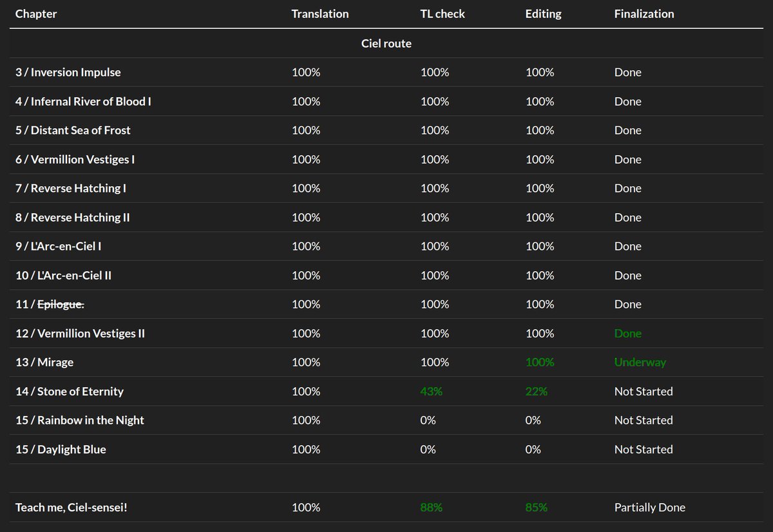Viewport: 773px width, 532px height.
Task: Click Not Started for Stone of Eternity
Action: [644, 391]
